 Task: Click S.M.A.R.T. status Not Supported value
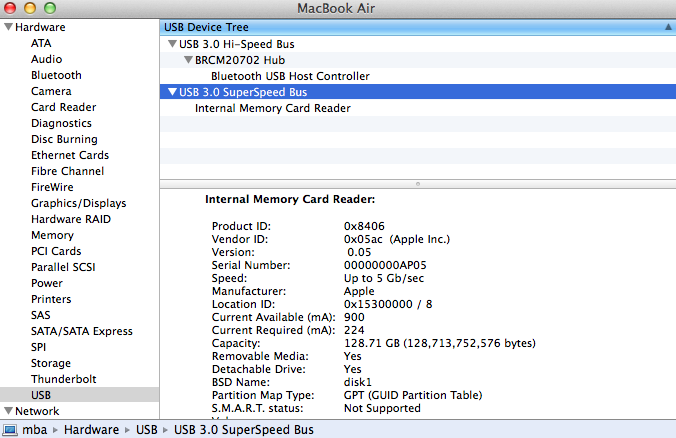click(382, 409)
